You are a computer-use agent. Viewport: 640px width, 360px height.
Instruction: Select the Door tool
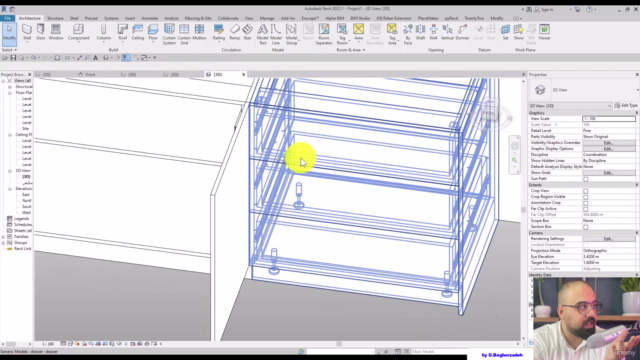coord(41,32)
